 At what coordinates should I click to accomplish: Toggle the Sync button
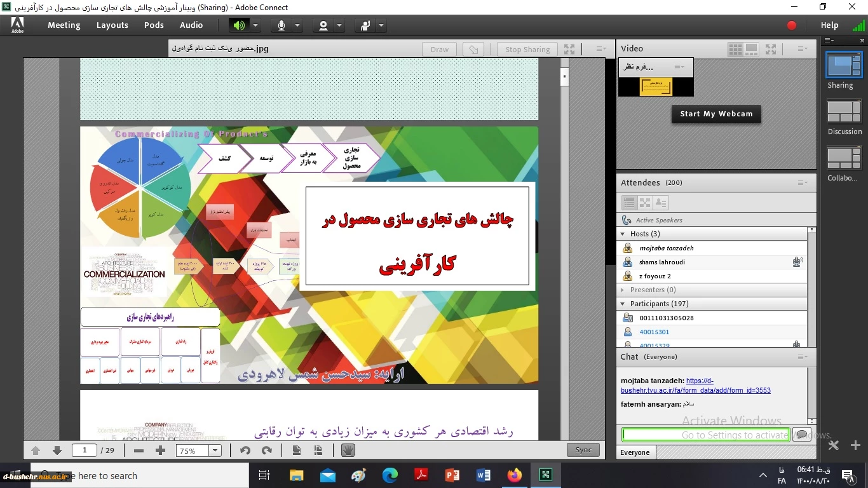[x=583, y=450]
